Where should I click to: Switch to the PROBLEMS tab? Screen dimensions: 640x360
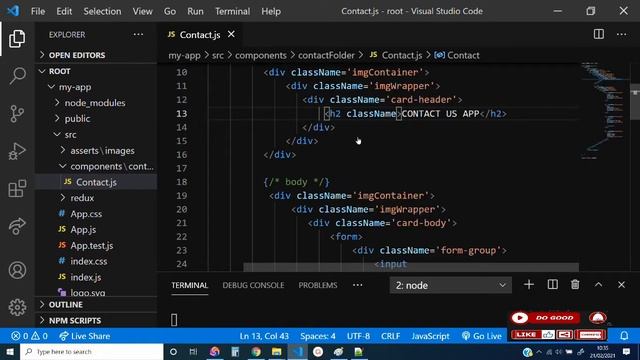tap(318, 285)
